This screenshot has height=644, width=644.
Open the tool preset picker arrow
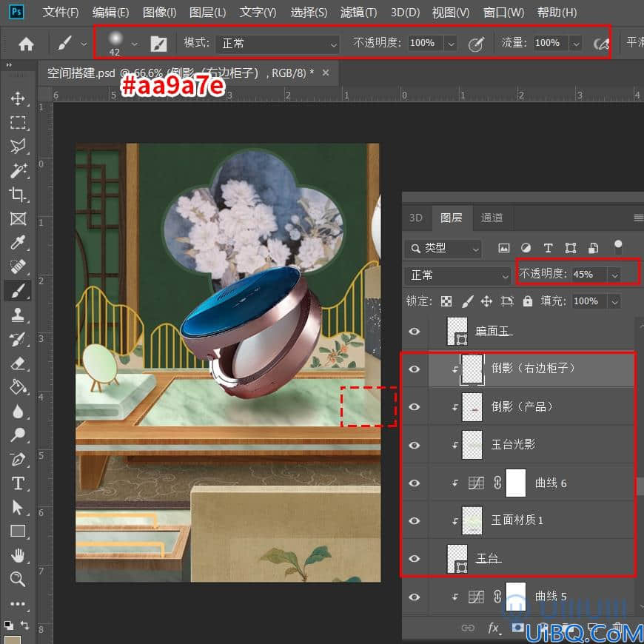tap(84, 44)
